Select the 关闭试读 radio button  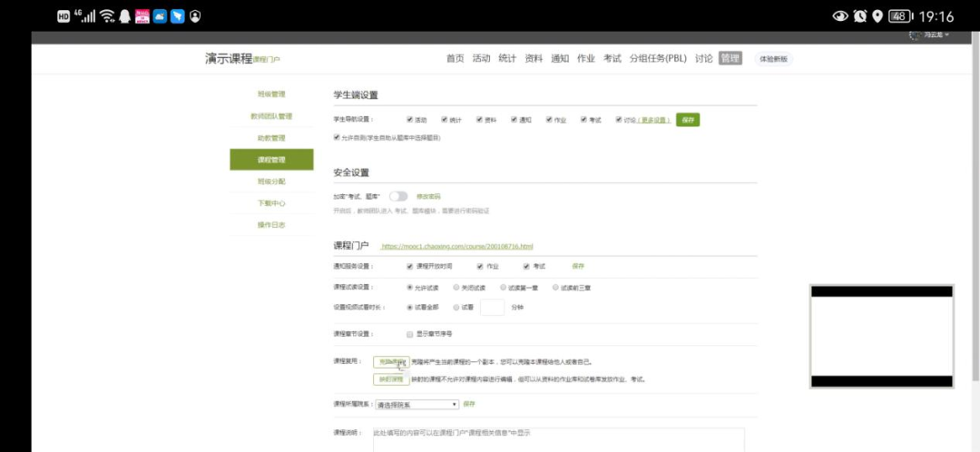point(456,288)
